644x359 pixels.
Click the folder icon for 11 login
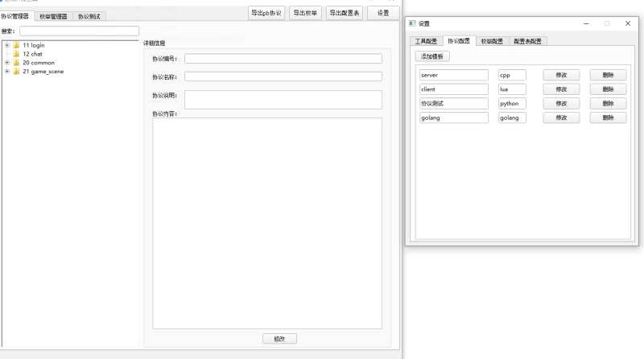[x=16, y=45]
